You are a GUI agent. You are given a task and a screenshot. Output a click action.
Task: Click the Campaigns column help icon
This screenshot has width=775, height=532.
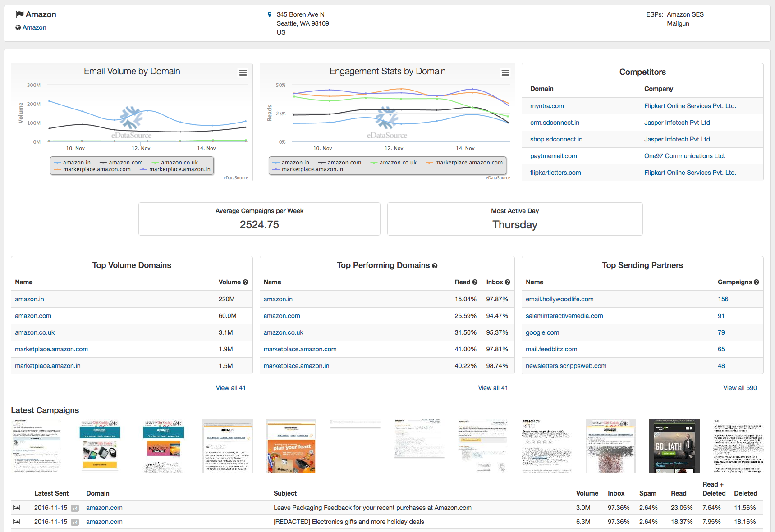click(x=757, y=282)
